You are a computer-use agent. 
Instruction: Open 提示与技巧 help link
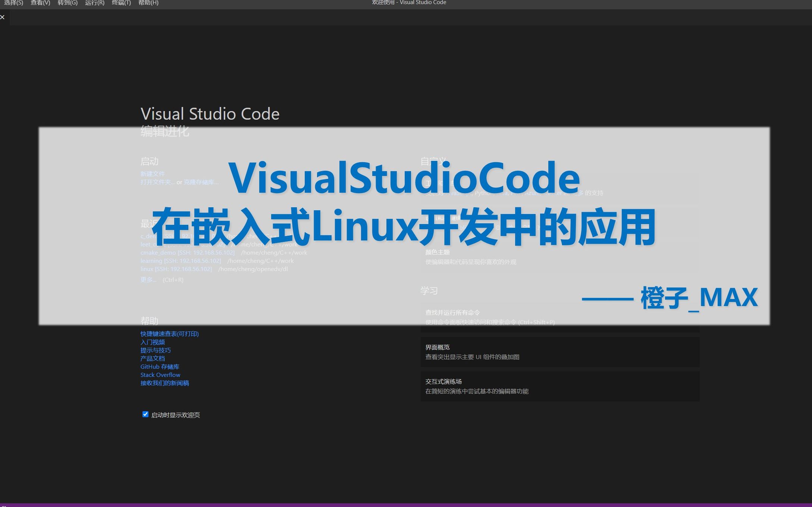156,350
